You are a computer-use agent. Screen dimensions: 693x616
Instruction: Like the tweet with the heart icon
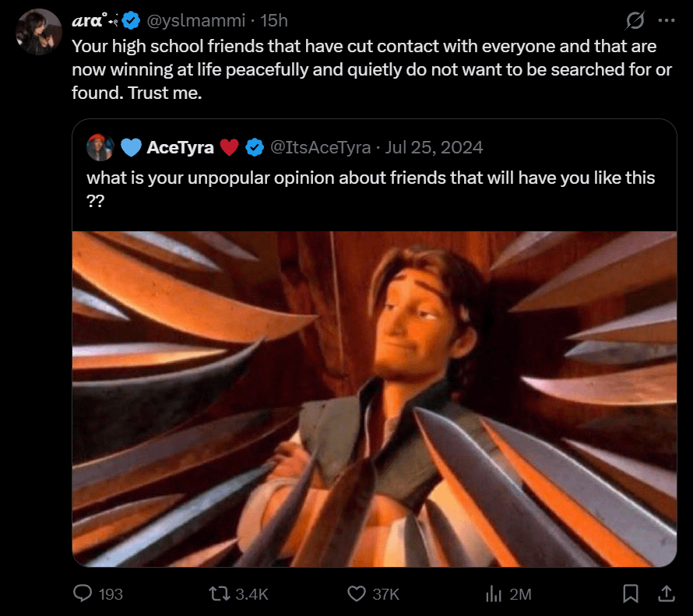point(357,593)
